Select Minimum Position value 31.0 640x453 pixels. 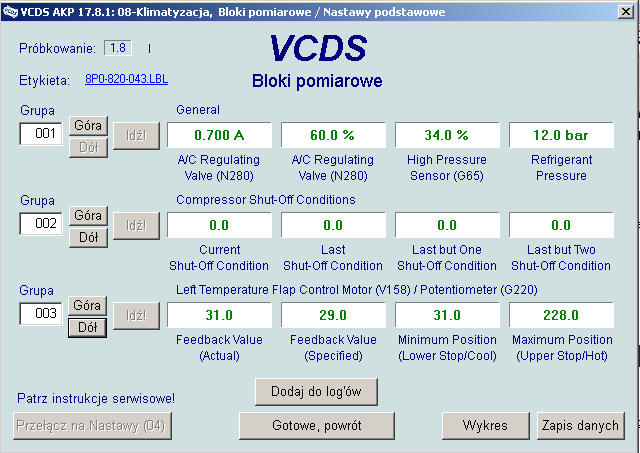pyautogui.click(x=447, y=315)
